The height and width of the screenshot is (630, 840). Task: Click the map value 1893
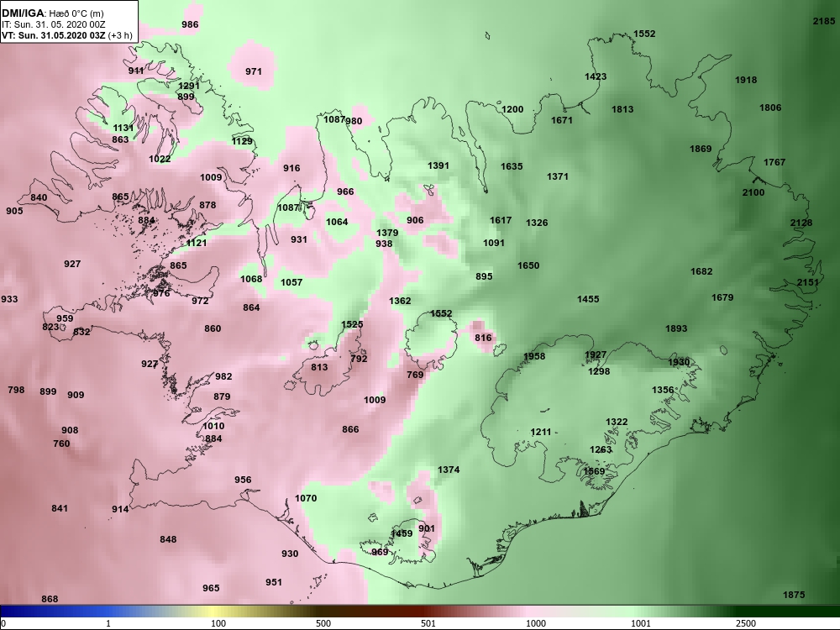676,328
